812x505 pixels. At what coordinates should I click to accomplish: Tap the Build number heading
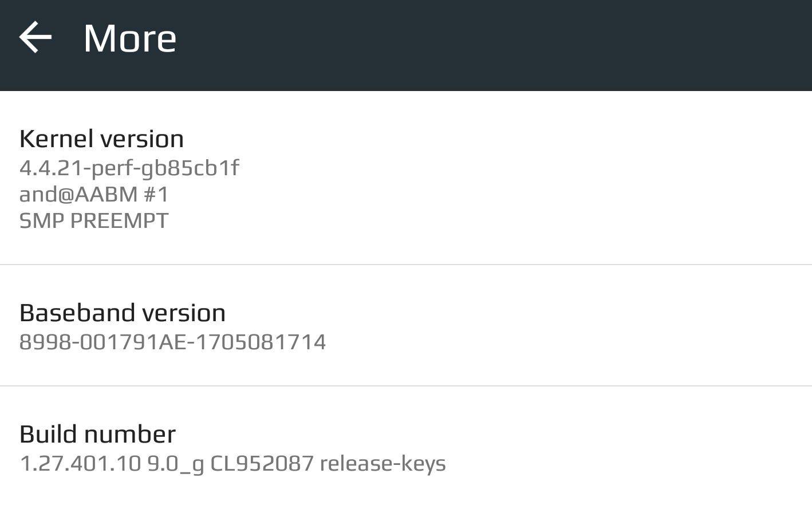point(97,434)
